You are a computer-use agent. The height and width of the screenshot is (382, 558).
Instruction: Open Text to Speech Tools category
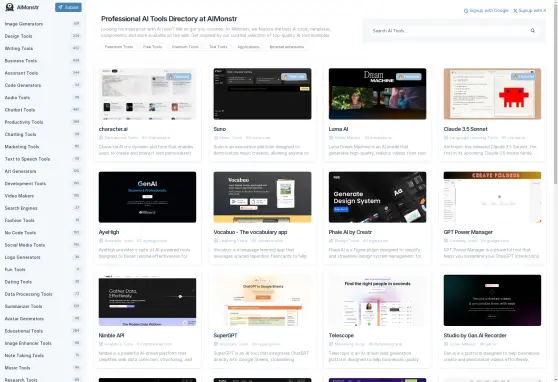(x=42, y=159)
